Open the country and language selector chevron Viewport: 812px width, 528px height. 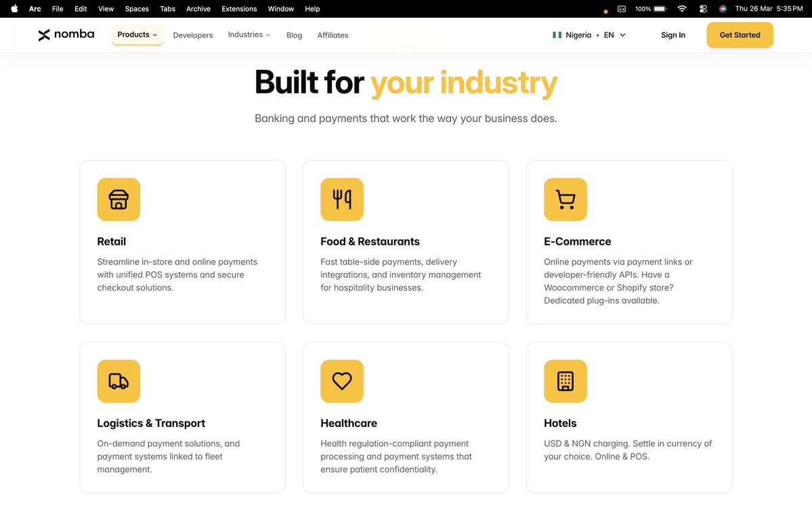[x=622, y=35]
